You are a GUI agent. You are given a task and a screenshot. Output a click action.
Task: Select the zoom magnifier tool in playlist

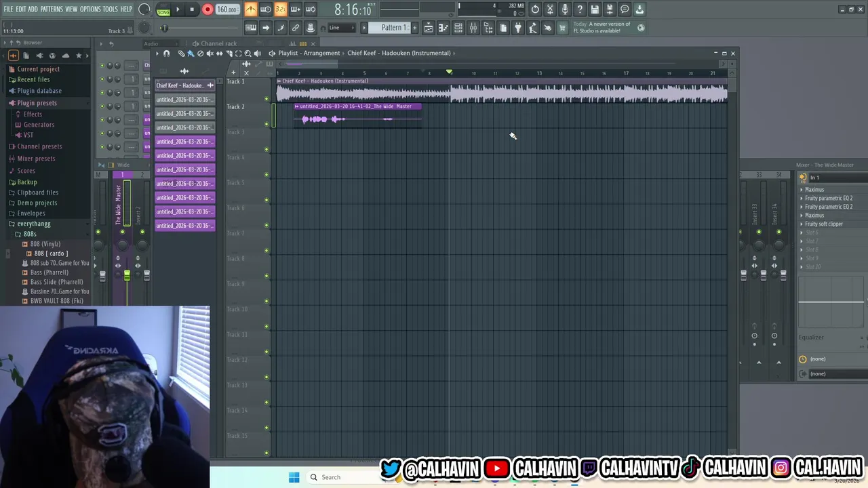coord(248,54)
